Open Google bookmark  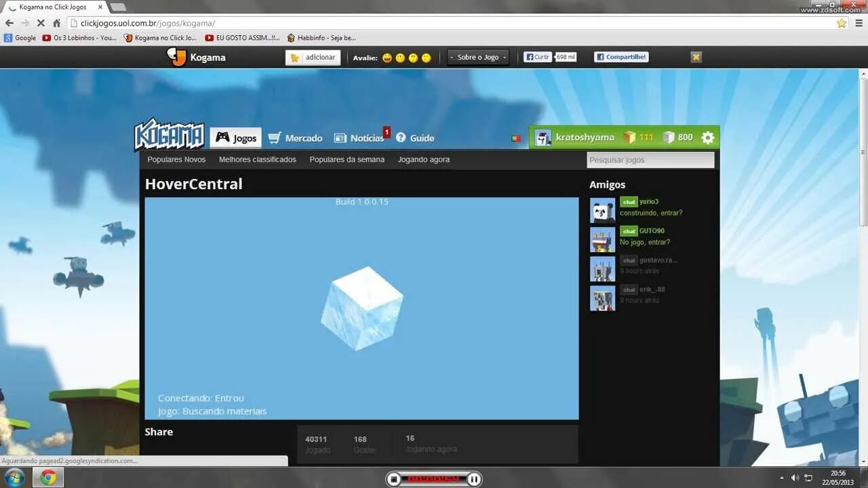[x=20, y=38]
